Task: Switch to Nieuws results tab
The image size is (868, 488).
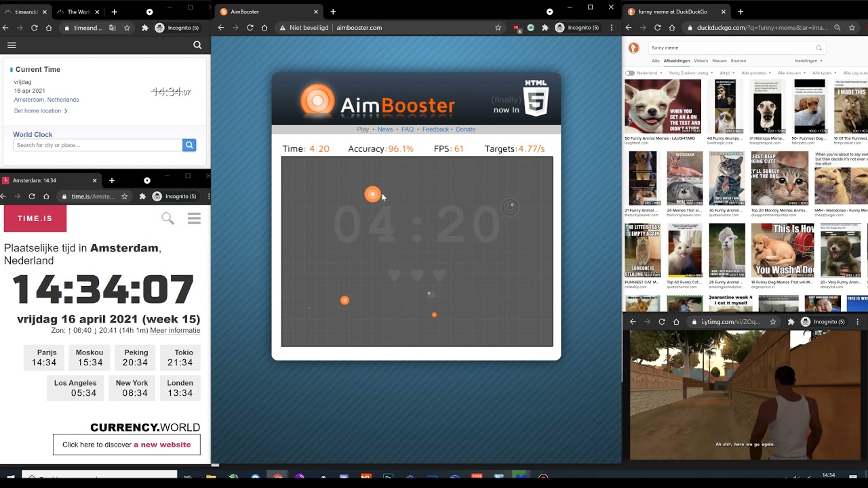Action: click(719, 61)
